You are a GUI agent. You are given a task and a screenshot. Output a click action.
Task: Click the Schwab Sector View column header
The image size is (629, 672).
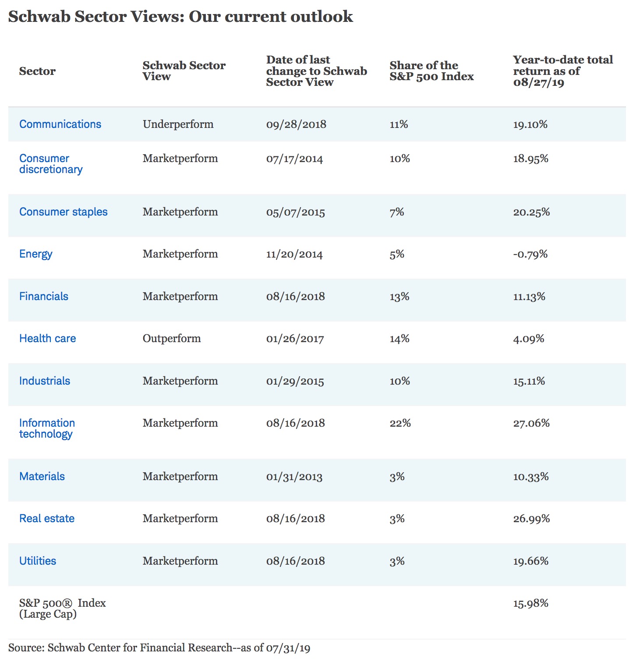184,71
